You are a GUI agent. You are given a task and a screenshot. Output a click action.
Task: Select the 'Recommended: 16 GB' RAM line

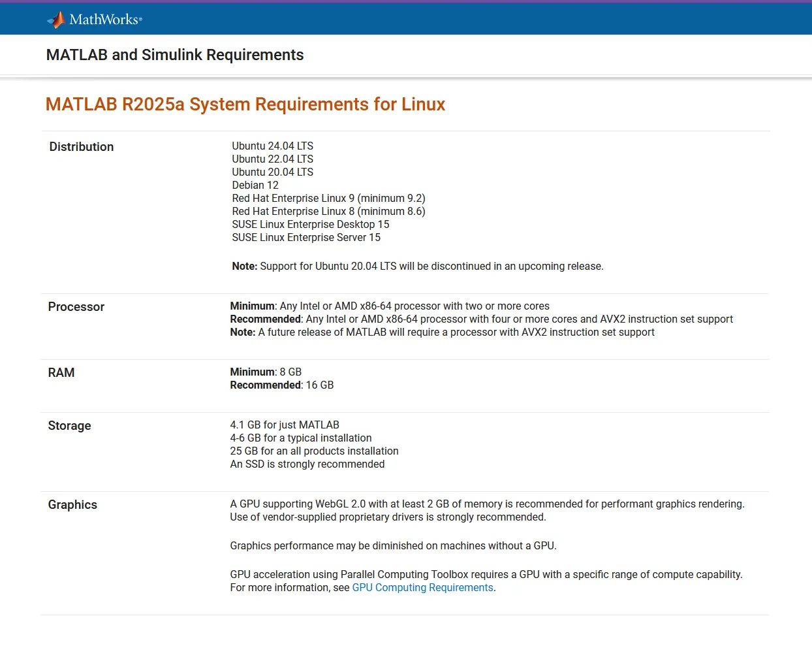[282, 385]
